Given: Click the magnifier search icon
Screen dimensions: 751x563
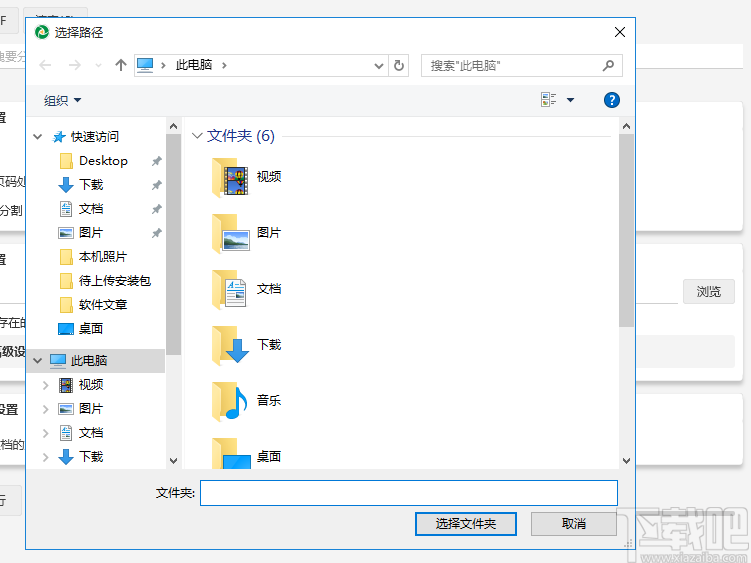Looking at the screenshot, I should [x=608, y=65].
